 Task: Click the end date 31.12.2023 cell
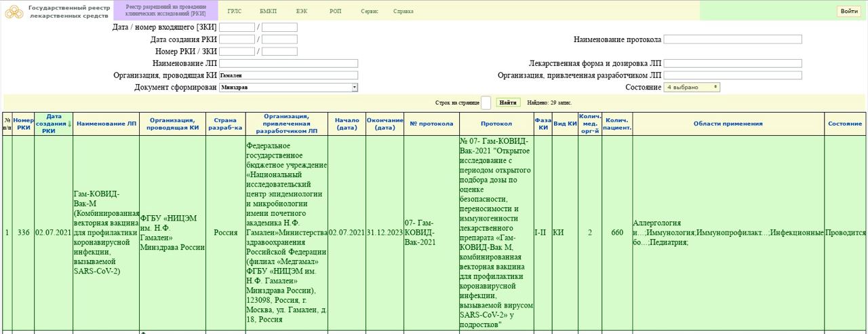[x=384, y=233]
